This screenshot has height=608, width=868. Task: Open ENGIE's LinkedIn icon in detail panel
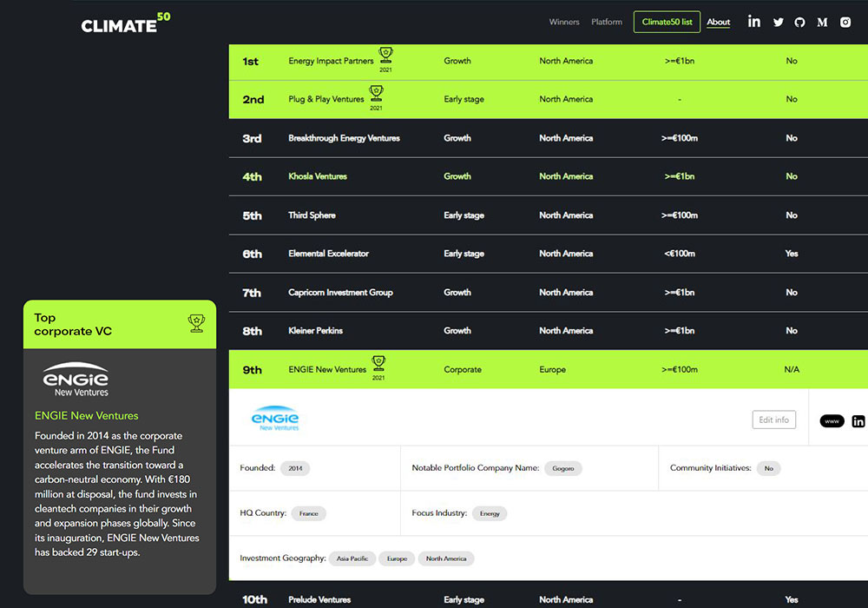(858, 421)
